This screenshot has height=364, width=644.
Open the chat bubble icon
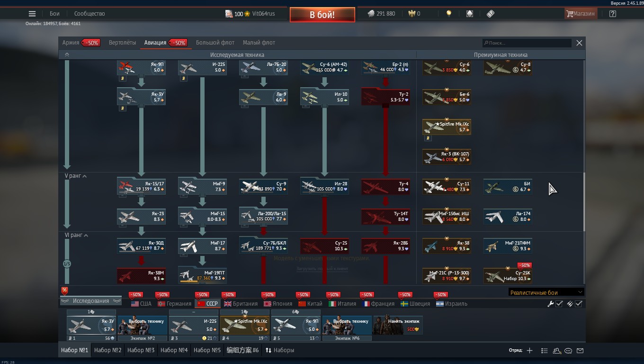pos(568,351)
